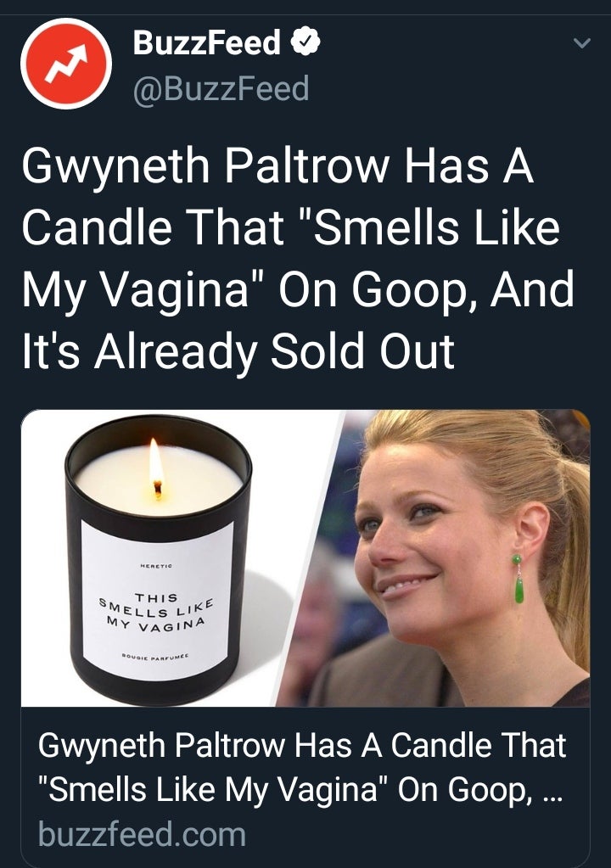611x868 pixels.
Task: Click the words "Gwyneth Paltrow" in tweet headline
Action: (x=208, y=167)
